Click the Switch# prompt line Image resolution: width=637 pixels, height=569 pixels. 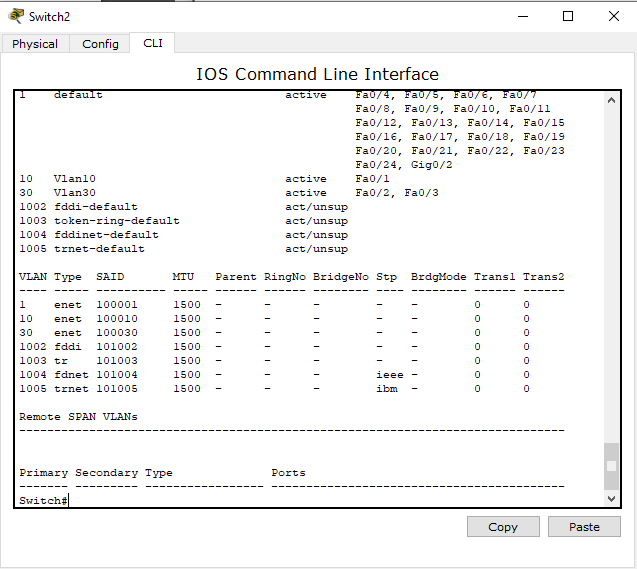(x=43, y=500)
